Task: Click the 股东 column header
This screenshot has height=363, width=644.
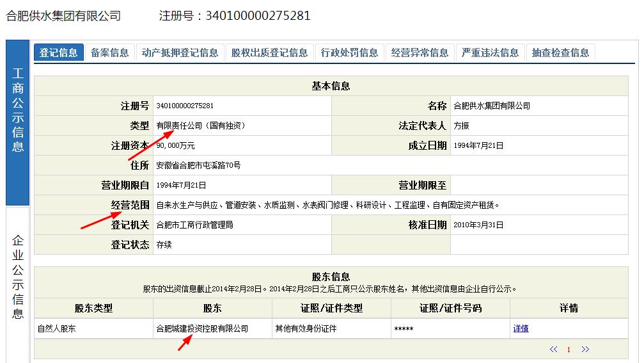Action: pos(212,308)
